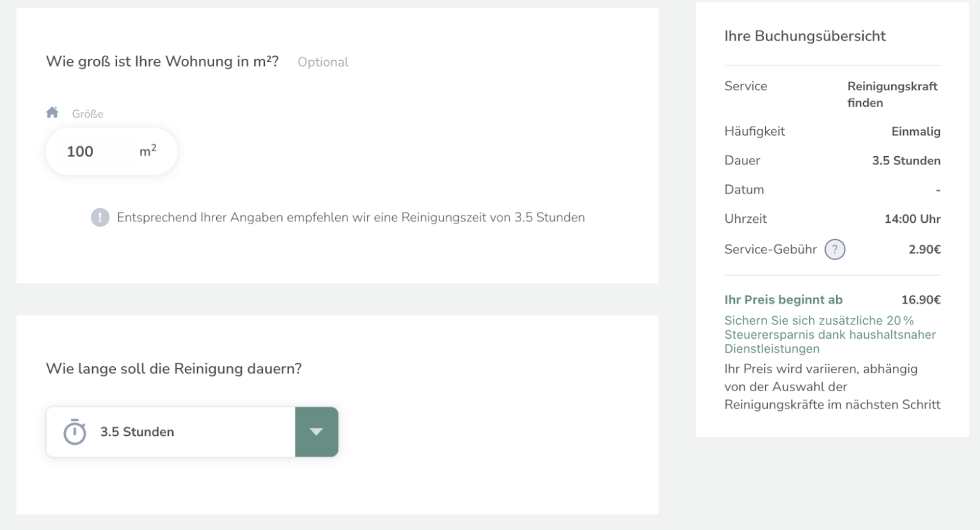Click the m² unit label in size field
Viewport: 980px width, 530px height.
tap(148, 150)
